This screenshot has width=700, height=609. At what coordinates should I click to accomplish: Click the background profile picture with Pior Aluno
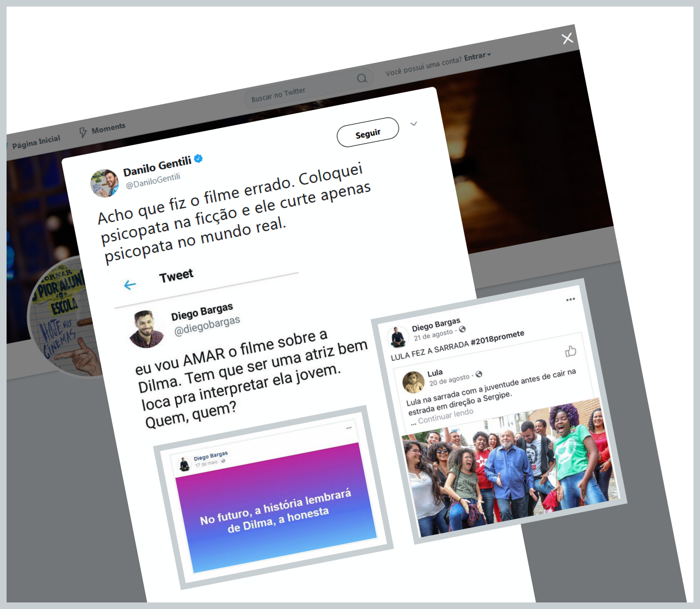coord(65,317)
